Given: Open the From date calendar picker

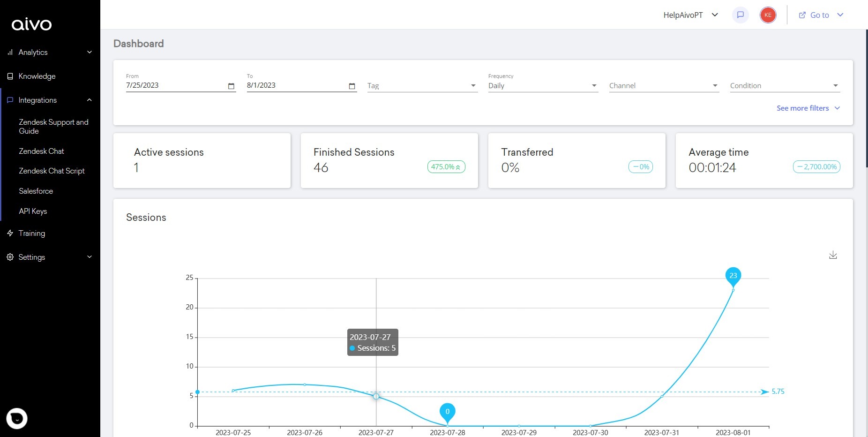Looking at the screenshot, I should click(x=231, y=86).
